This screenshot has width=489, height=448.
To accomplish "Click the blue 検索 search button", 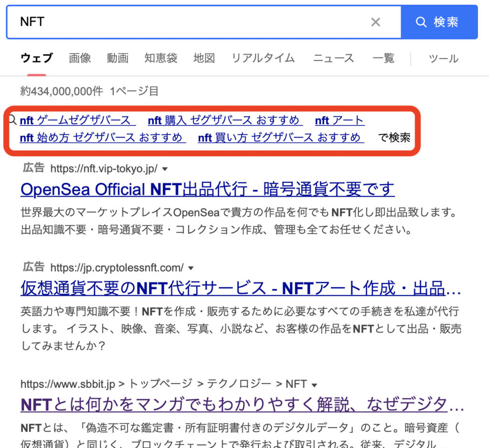I will [439, 22].
